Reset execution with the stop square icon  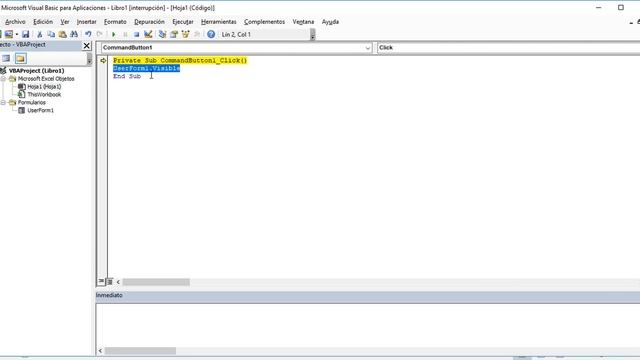tap(137, 34)
